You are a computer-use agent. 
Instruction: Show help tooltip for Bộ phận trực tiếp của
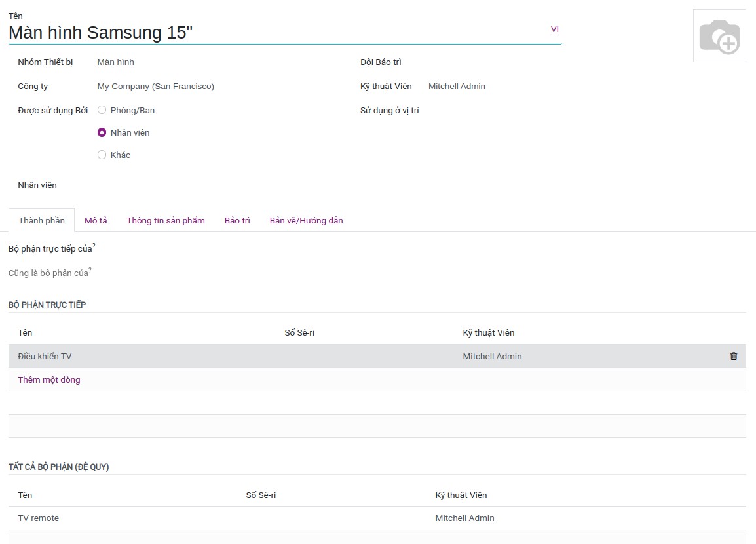(x=94, y=246)
